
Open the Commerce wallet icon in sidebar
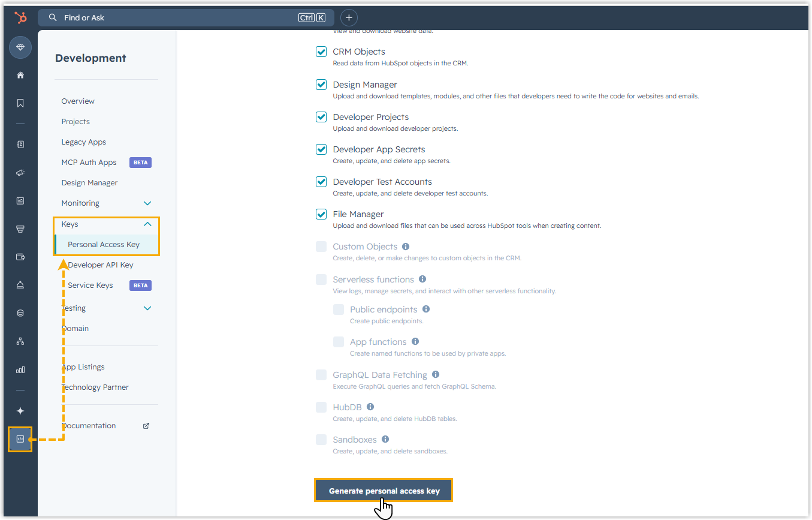[x=20, y=257]
